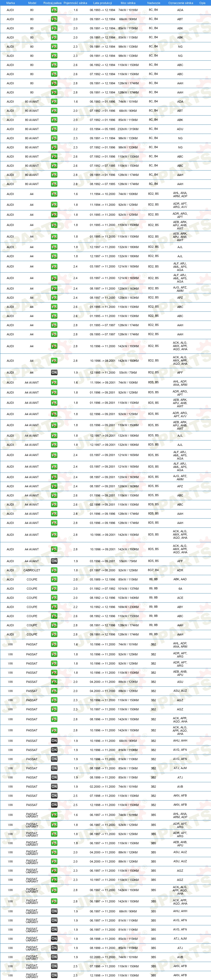Image resolution: width=211 pixels, height=980 pixels.
Task: Click the Opis column header
Action: (x=202, y=3)
